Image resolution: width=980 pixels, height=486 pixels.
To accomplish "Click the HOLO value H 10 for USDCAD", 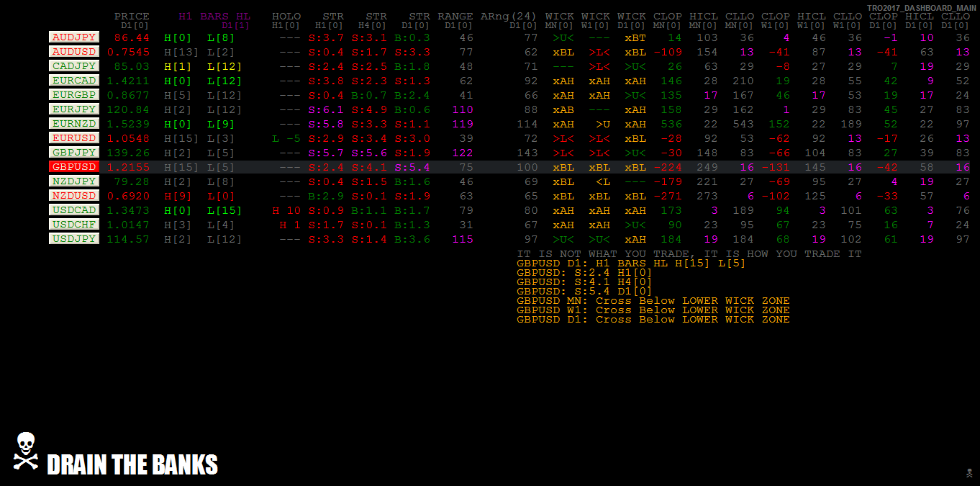I will [x=286, y=210].
